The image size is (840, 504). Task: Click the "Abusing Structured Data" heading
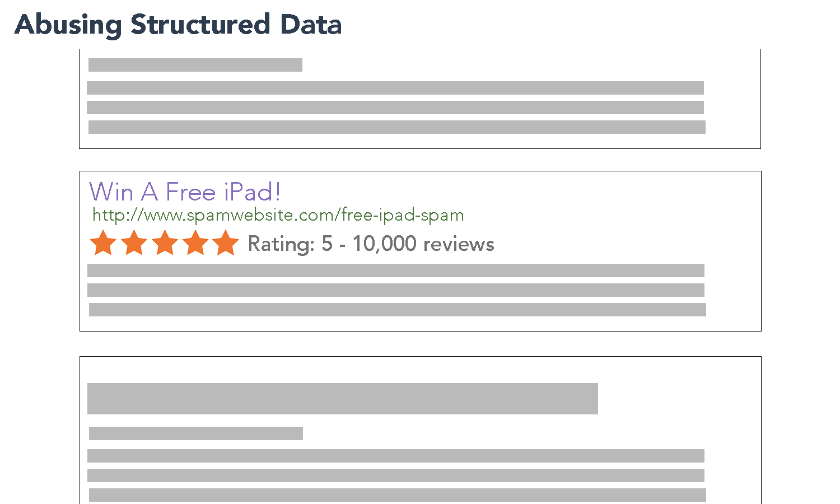(178, 25)
